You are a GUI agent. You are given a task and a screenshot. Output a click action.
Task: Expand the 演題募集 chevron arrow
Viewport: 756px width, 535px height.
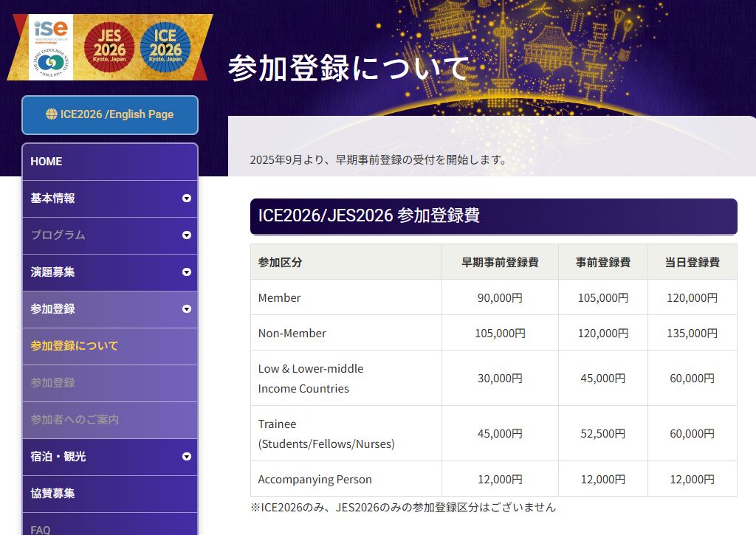coord(187,272)
